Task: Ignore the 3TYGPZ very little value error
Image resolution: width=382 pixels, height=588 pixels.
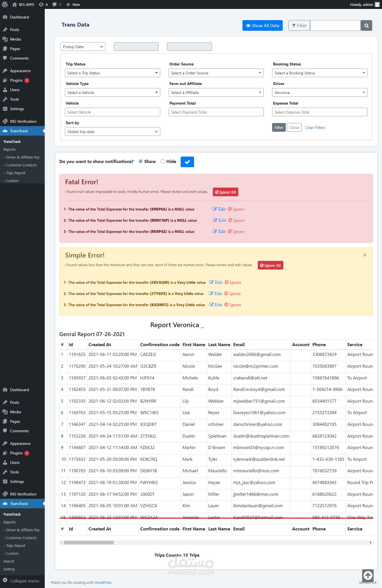Action: point(232,294)
